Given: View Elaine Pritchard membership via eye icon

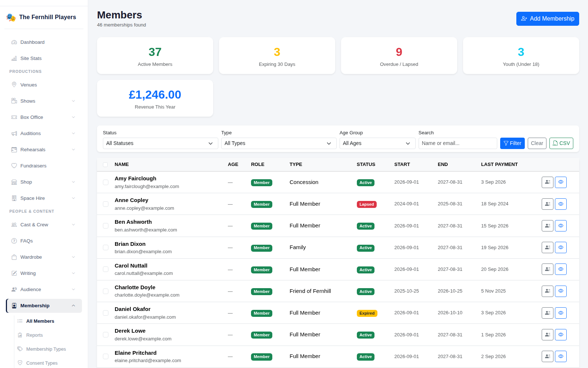Looking at the screenshot, I should pos(561,357).
